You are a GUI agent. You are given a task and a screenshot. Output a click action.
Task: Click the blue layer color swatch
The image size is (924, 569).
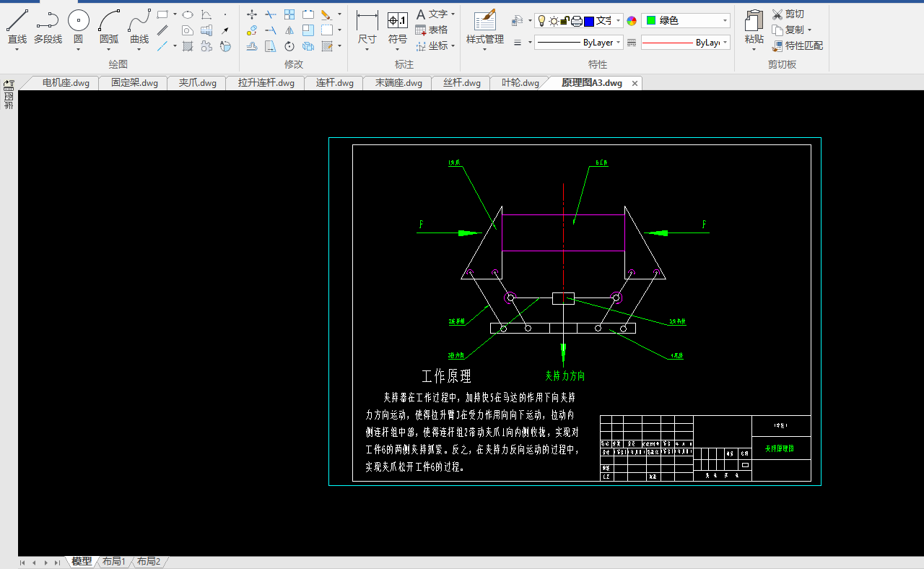click(x=589, y=21)
